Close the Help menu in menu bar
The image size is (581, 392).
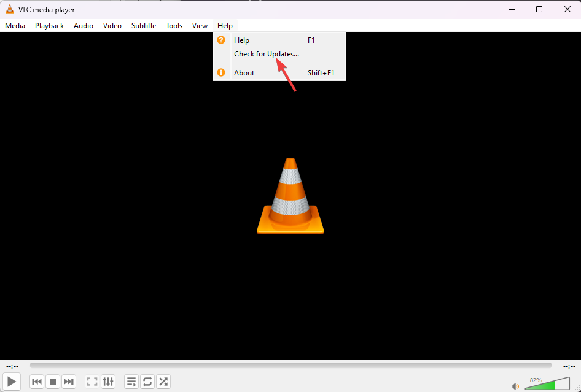tap(225, 26)
